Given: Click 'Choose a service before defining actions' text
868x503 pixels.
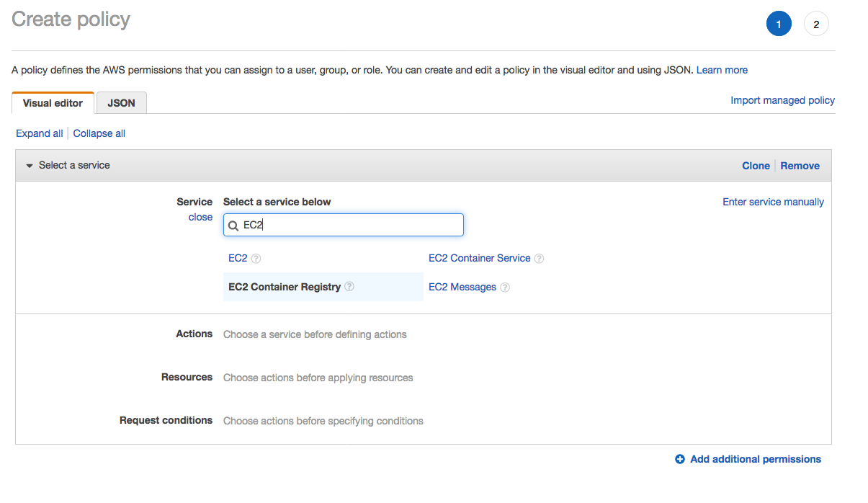Looking at the screenshot, I should click(x=315, y=334).
